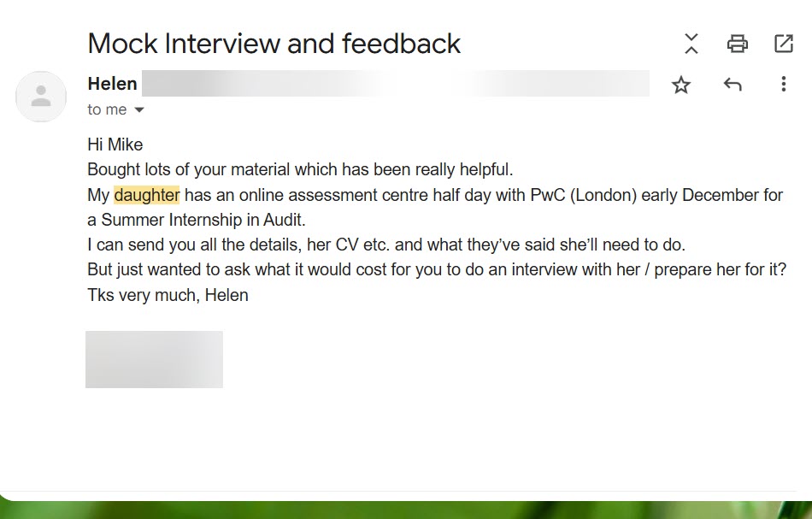Select the "Mock Interview and feedback" subject heading

274,44
